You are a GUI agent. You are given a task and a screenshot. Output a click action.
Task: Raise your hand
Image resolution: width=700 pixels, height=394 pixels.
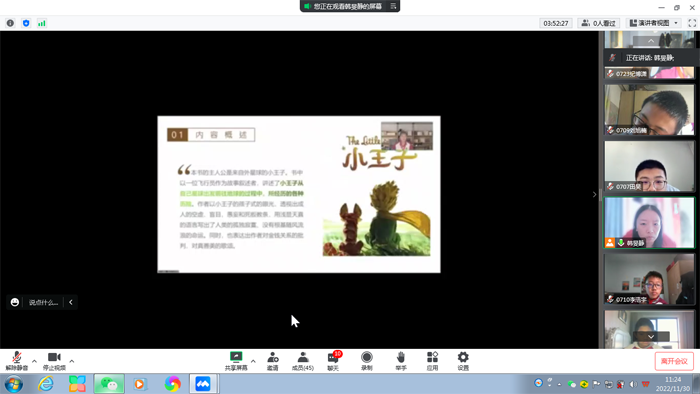point(401,361)
